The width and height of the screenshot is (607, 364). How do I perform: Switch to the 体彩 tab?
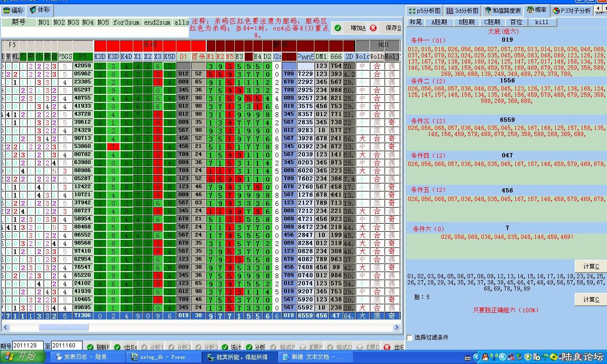click(x=40, y=10)
